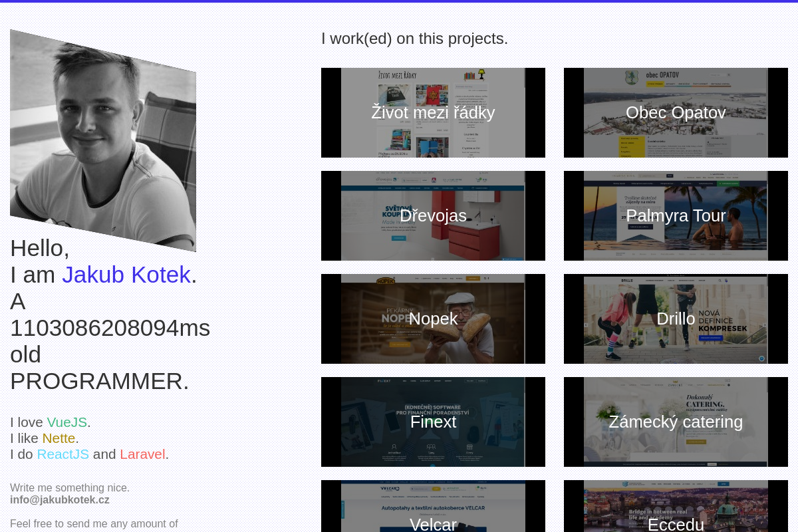The image size is (798, 532).
Task: Click the 'I work(ed) on this projects' heading
Action: point(414,39)
